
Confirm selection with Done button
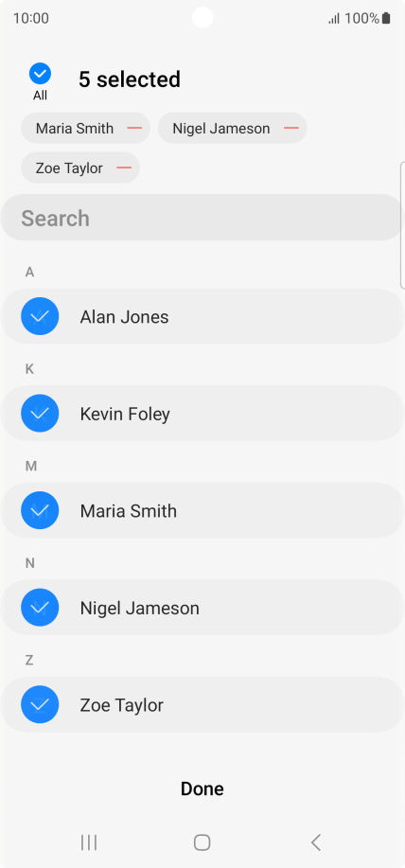[202, 788]
